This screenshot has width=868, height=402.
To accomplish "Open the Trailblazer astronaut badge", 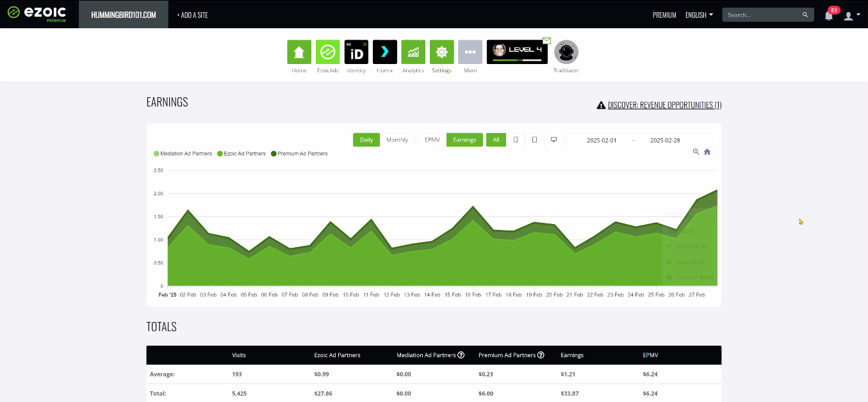I will pyautogui.click(x=566, y=52).
